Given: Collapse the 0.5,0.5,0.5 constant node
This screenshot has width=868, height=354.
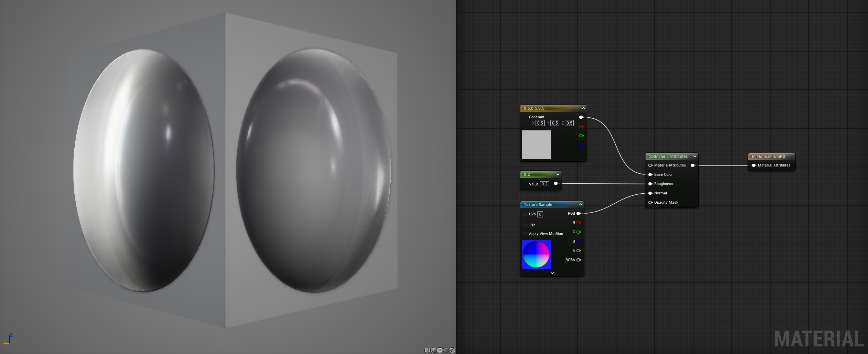Looking at the screenshot, I should [583, 108].
